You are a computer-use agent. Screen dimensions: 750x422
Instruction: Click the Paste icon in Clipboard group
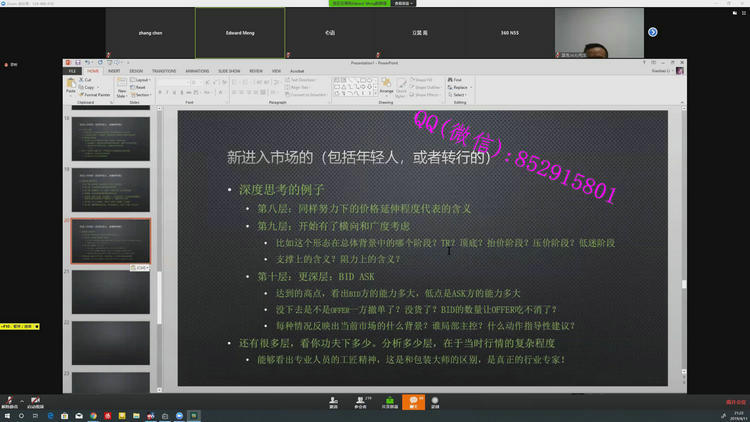(70, 87)
